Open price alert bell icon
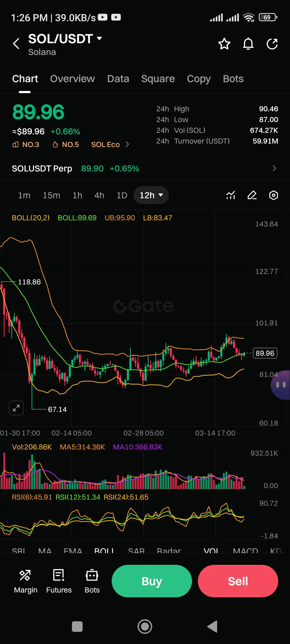The height and width of the screenshot is (644, 290). (248, 44)
